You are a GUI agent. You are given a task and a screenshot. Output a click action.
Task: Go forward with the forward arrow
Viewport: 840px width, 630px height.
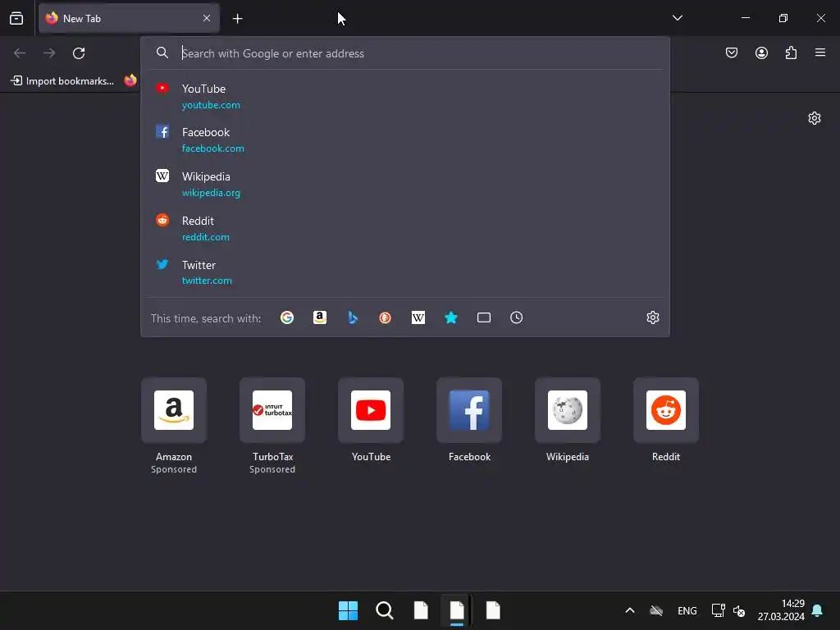pyautogui.click(x=49, y=53)
